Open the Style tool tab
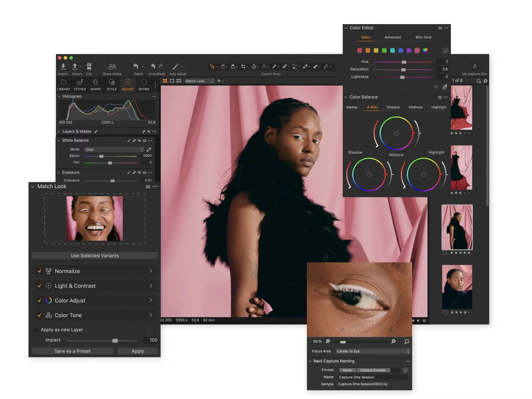 [x=112, y=84]
